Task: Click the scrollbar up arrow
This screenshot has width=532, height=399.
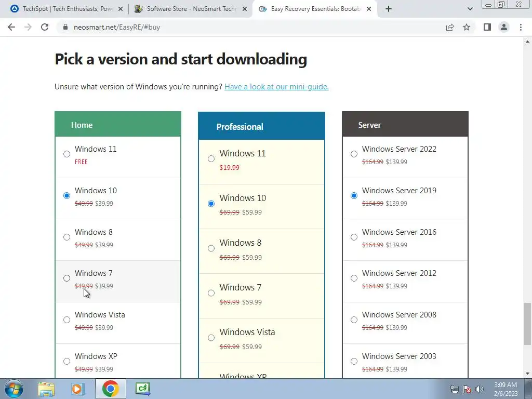Action: tap(527, 42)
